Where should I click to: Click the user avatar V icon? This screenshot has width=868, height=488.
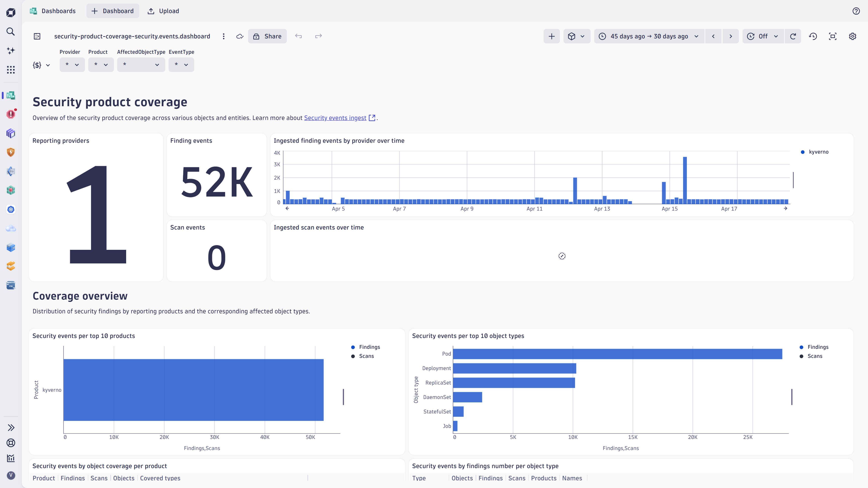[x=11, y=475]
